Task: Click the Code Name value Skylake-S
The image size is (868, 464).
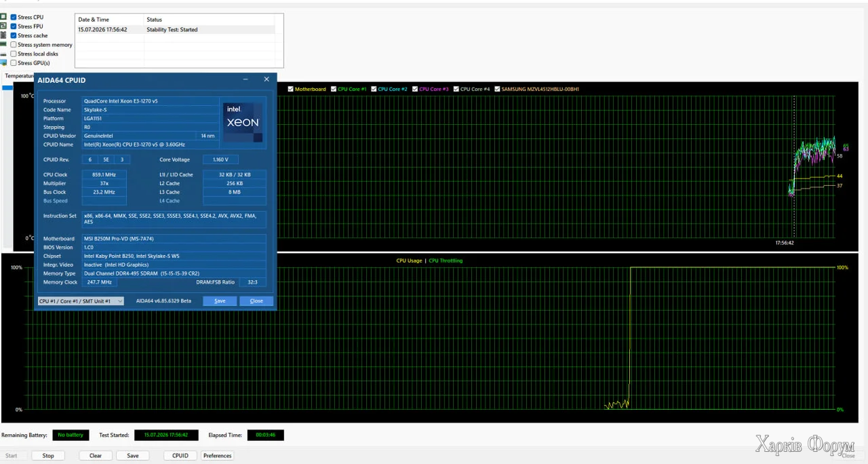Action: (151, 110)
